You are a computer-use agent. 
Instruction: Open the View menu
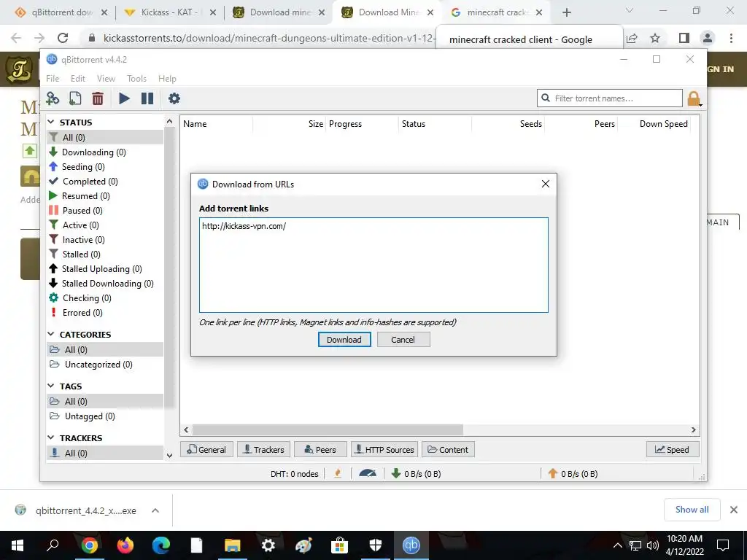click(x=106, y=79)
